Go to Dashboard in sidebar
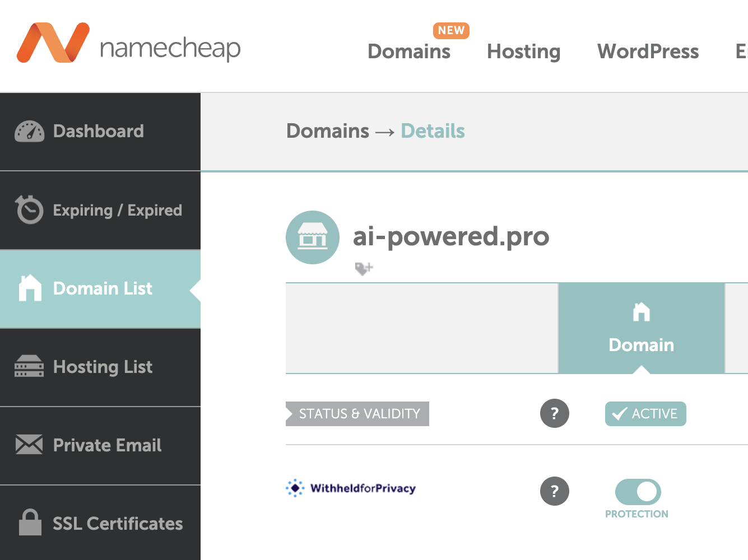The width and height of the screenshot is (748, 560). [x=100, y=132]
